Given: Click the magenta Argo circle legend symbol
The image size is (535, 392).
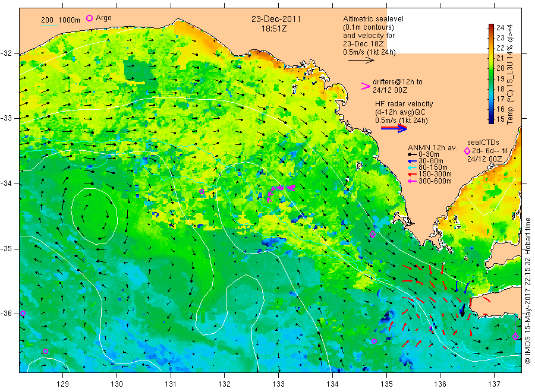Looking at the screenshot, I should point(89,18).
